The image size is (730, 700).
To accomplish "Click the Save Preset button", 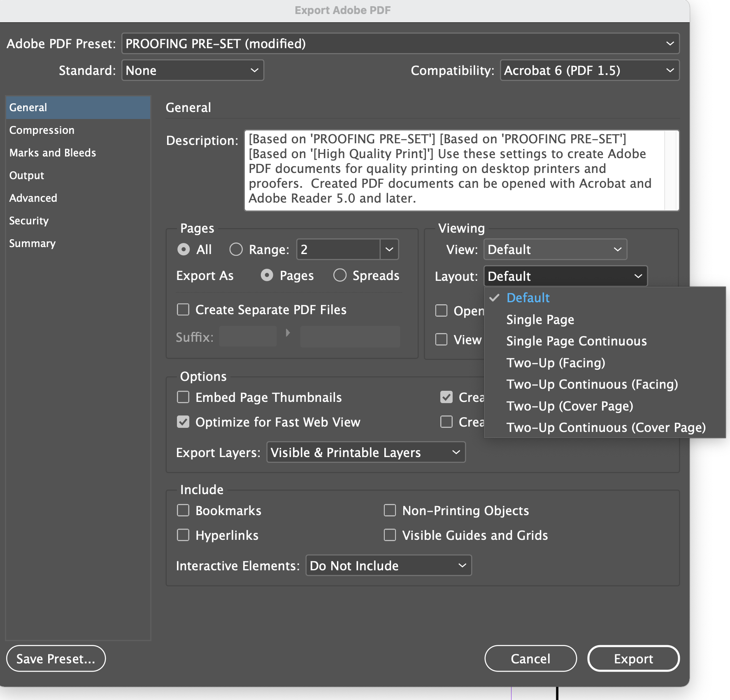I will 56,658.
